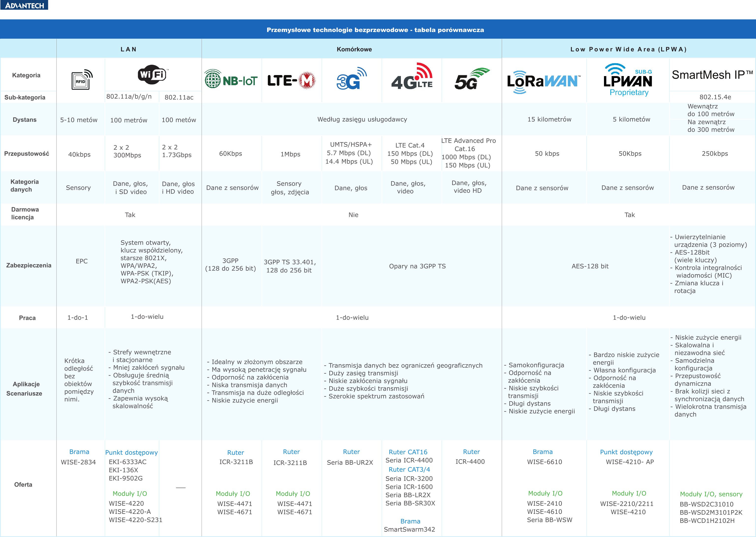Select the 1Mbps throughput cell
Image resolution: width=756 pixels, height=537 pixels.
coord(290,154)
